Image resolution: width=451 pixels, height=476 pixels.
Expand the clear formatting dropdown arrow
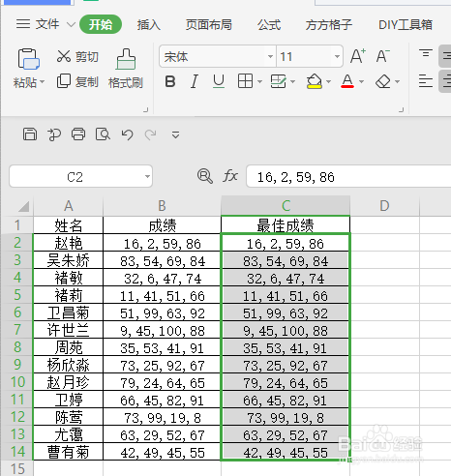coord(398,82)
